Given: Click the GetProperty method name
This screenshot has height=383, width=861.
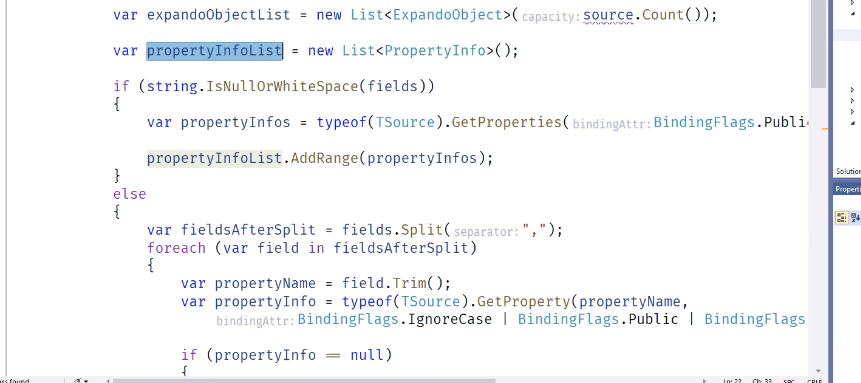Looking at the screenshot, I should click(x=523, y=302).
